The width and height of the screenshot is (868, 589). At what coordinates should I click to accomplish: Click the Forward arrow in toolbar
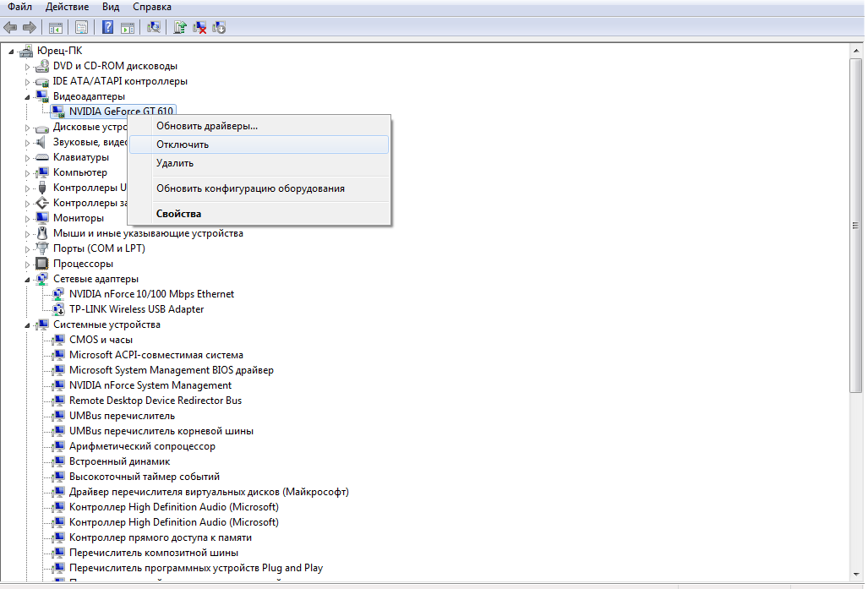29,27
